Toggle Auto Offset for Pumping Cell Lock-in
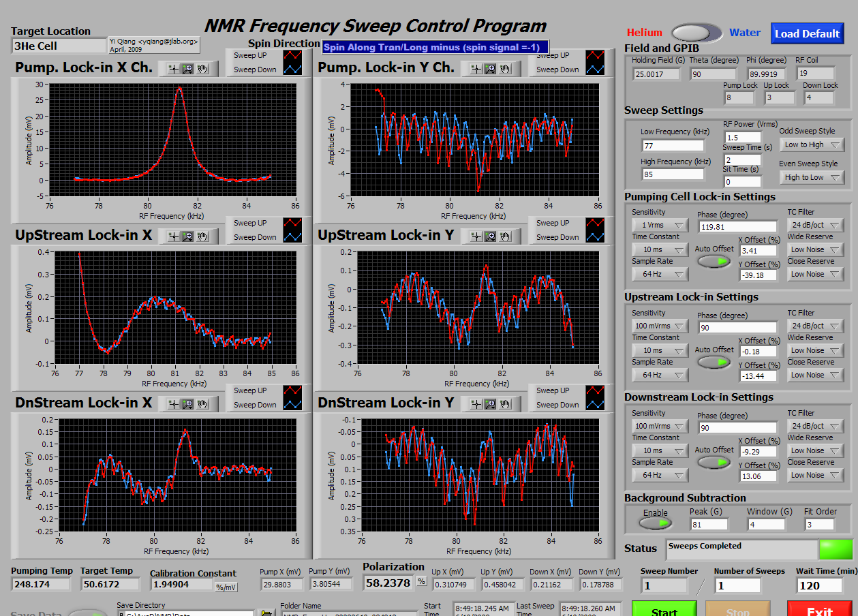 pos(714,261)
